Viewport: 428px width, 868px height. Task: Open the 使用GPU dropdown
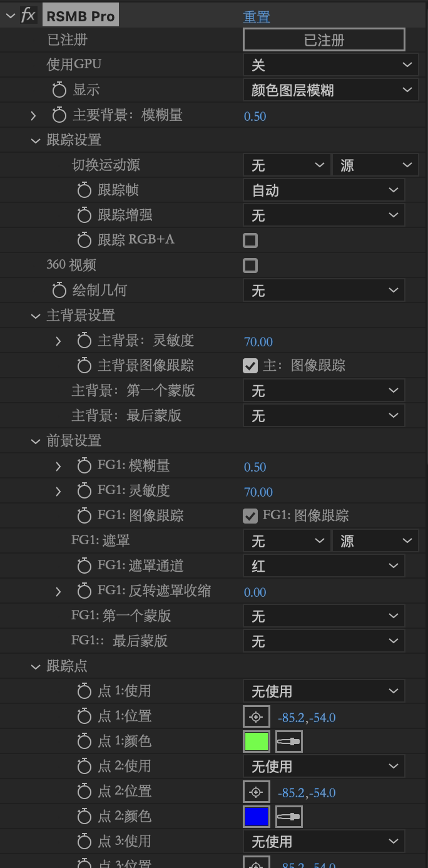(x=330, y=65)
